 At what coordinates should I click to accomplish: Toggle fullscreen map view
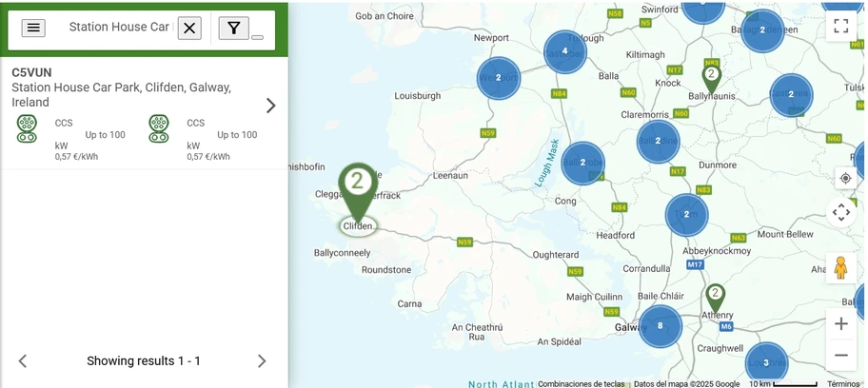tap(840, 26)
